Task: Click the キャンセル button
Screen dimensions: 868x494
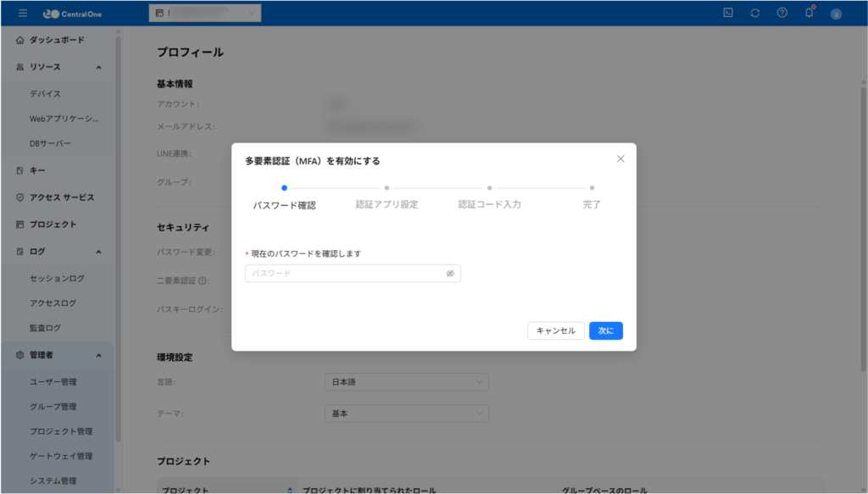Action: (x=555, y=330)
